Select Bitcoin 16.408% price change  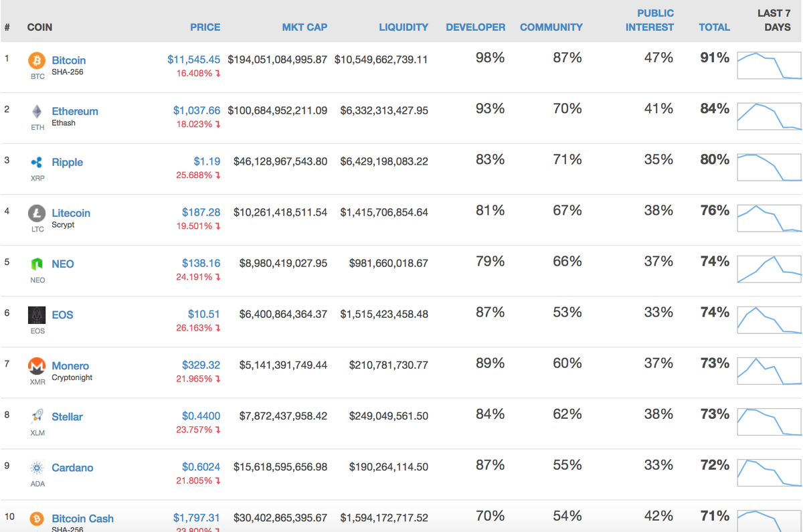tap(198, 74)
